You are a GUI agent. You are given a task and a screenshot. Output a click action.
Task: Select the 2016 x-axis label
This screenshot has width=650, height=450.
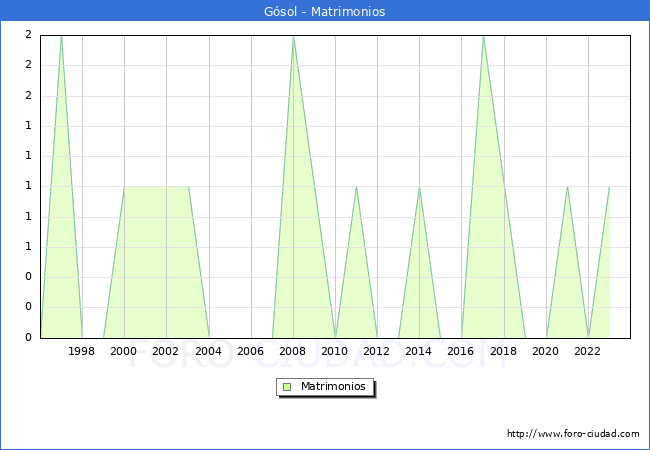(x=461, y=351)
